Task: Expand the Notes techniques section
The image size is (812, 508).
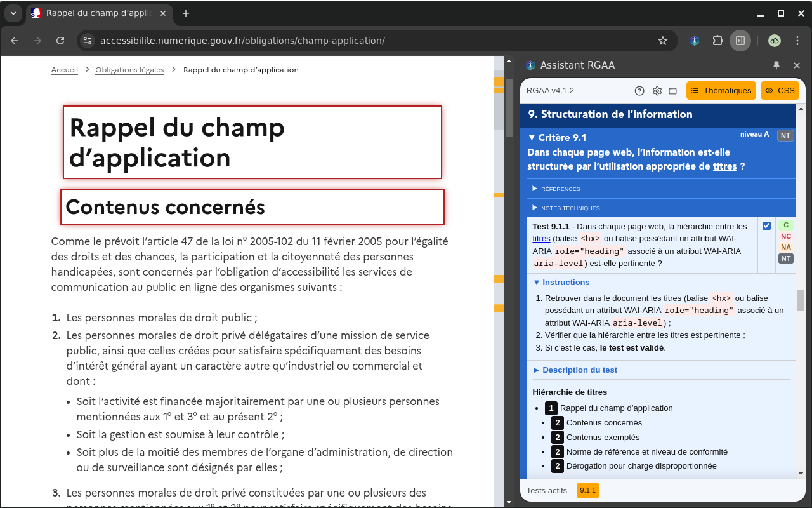Action: (566, 208)
